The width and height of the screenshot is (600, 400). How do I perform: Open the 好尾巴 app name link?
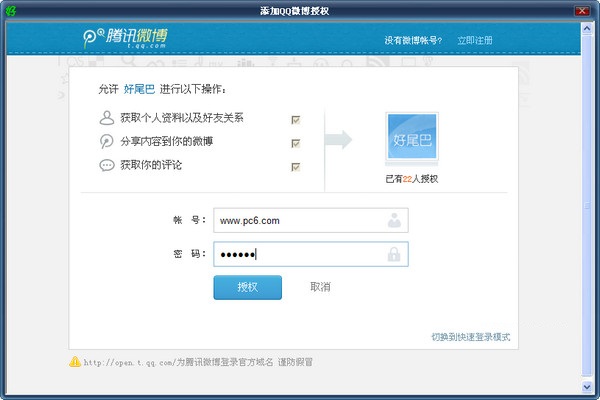point(139,89)
